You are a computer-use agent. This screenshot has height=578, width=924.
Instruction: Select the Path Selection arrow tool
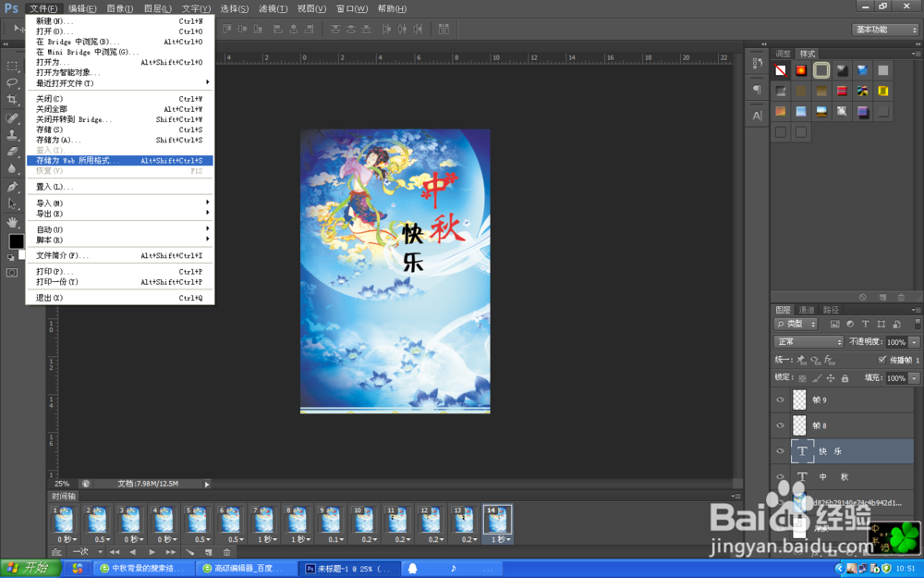[12, 204]
